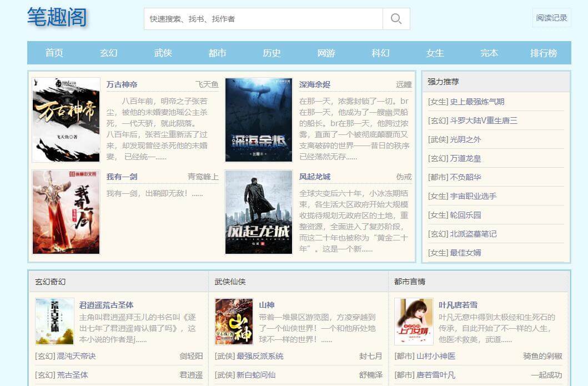Select the 我有一剑 cover thumbnail
588x386 pixels.
66,212
